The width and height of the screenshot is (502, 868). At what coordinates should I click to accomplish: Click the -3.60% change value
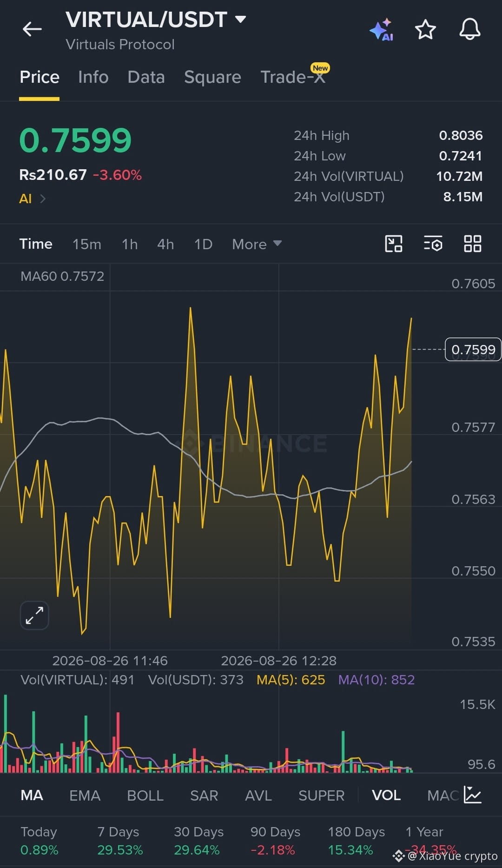(x=117, y=175)
